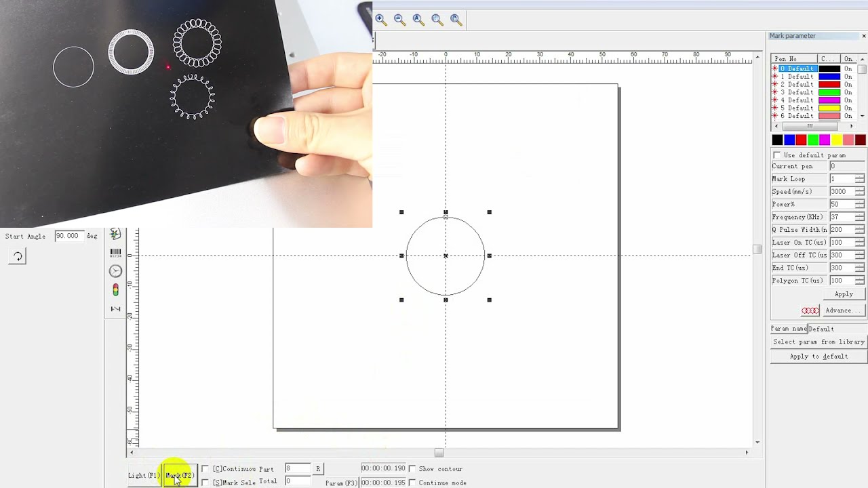The height and width of the screenshot is (488, 868).
Task: Select pen row 0 Default
Action: (x=814, y=68)
